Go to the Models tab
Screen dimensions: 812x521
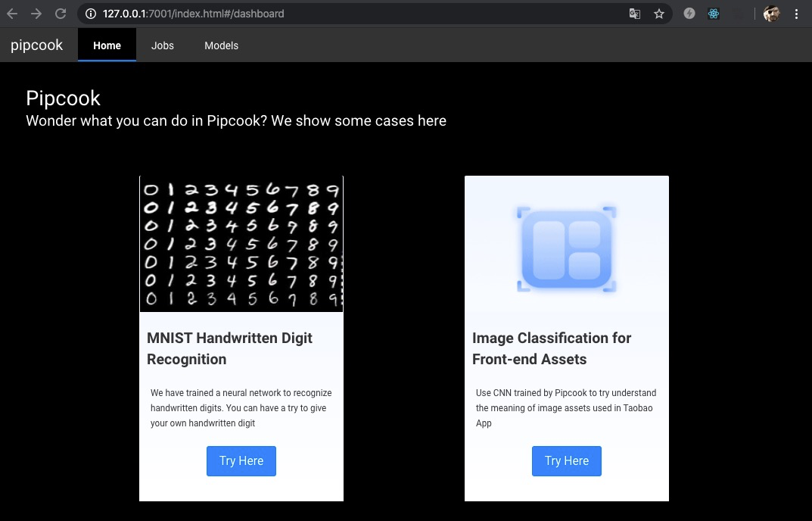coord(221,45)
